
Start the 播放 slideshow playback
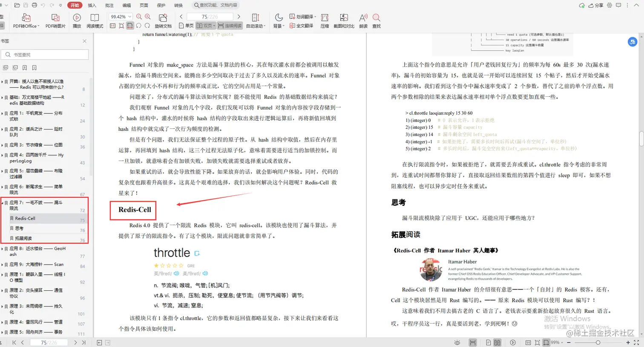(x=77, y=19)
